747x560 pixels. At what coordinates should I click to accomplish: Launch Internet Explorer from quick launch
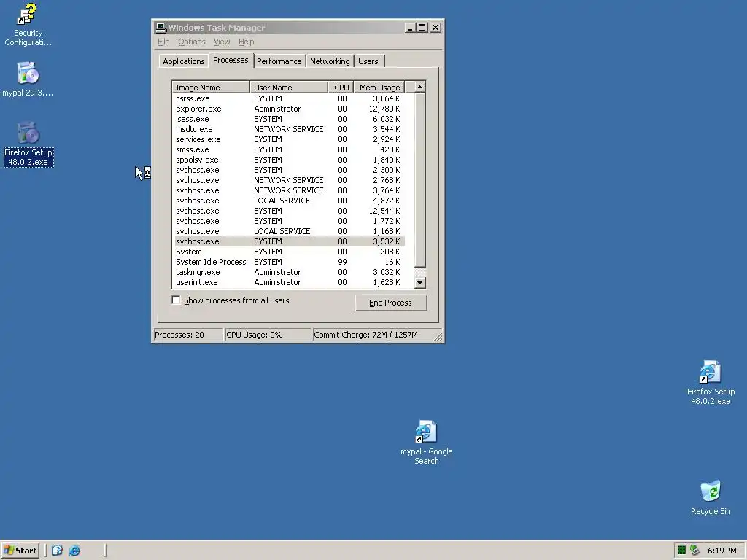[75, 551]
